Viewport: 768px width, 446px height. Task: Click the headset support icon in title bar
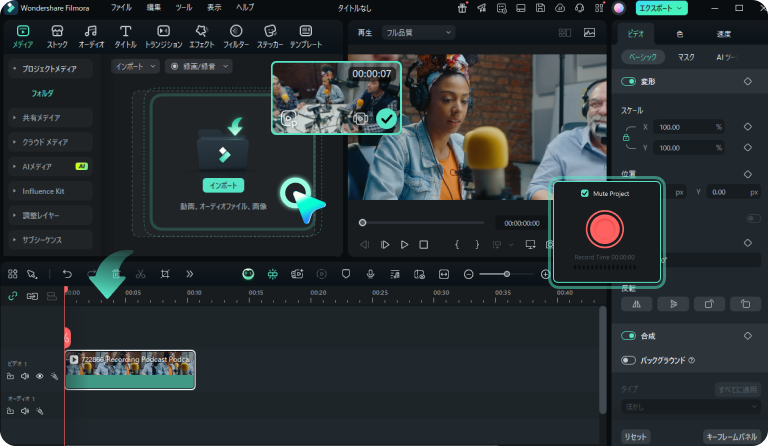pos(579,8)
